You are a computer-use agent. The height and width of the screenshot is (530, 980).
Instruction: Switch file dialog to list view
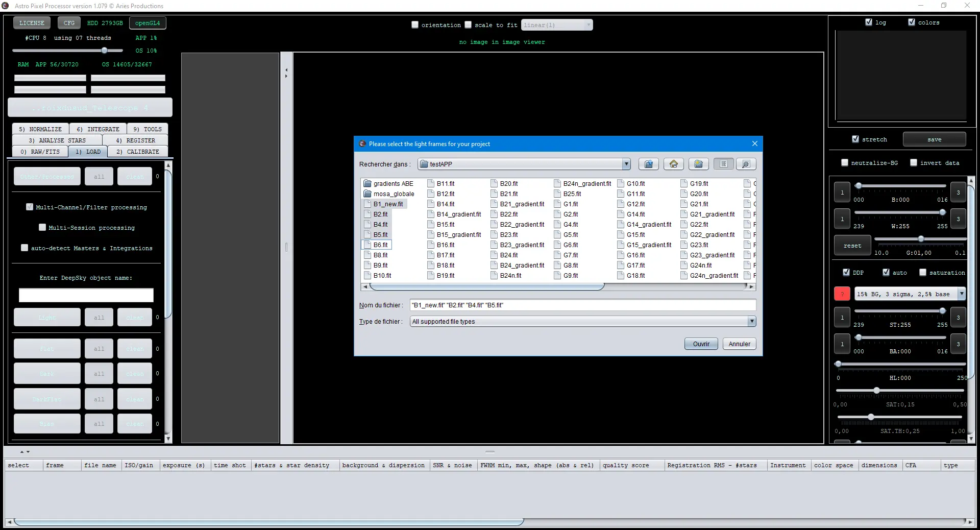723,164
